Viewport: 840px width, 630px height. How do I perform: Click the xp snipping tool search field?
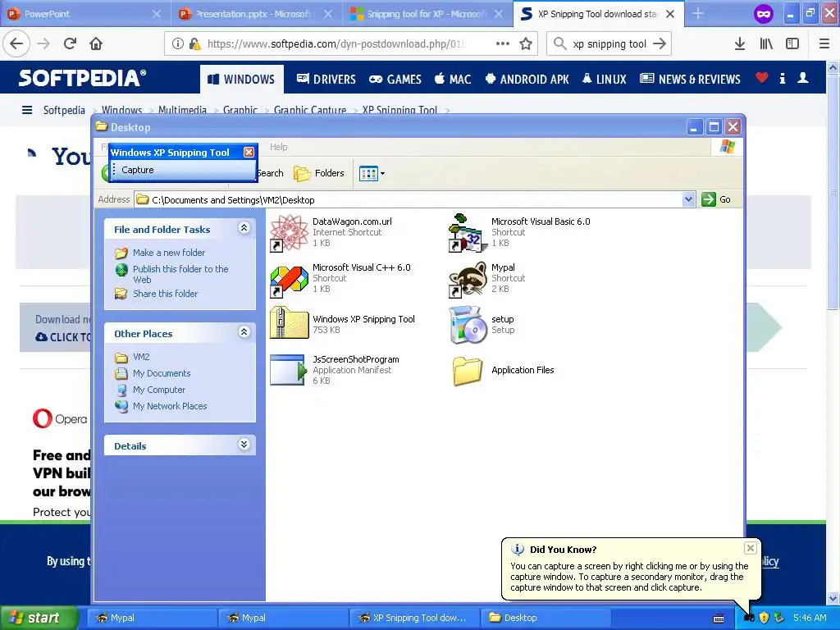point(609,44)
